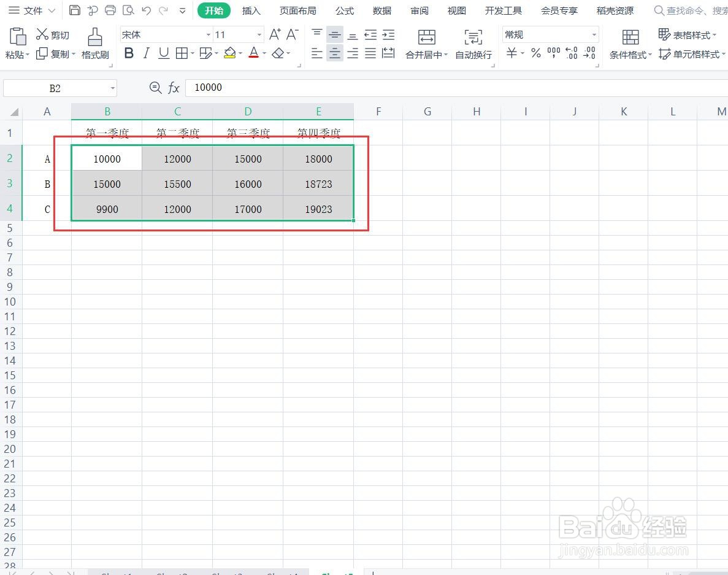Toggle align text right
Screen dimensions: 728x575
pyautogui.click(x=353, y=53)
